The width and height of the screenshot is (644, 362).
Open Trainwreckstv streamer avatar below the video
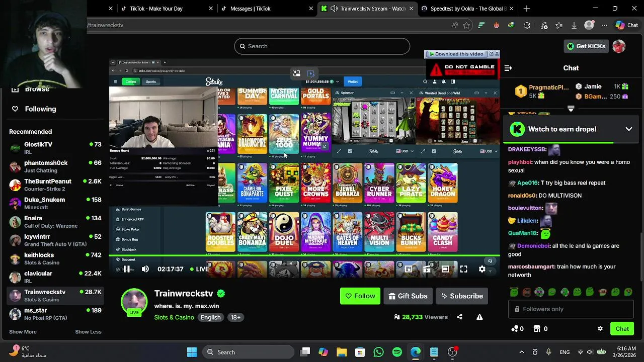click(134, 301)
